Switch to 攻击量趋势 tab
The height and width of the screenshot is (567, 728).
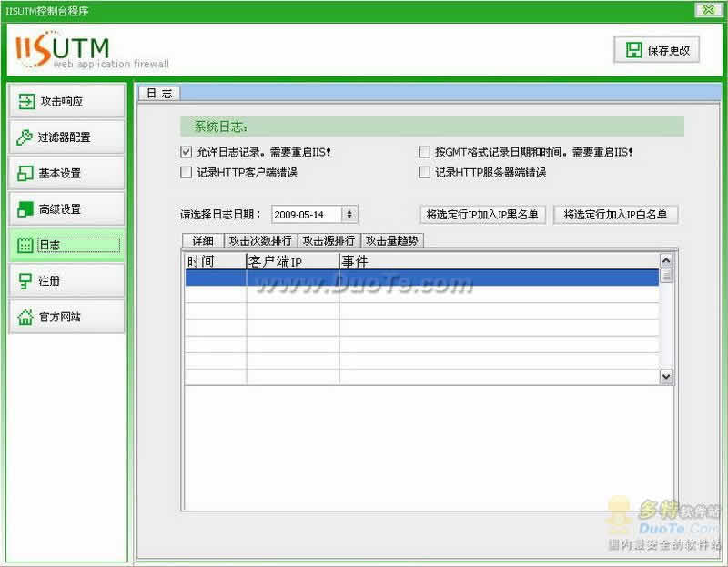pyautogui.click(x=392, y=240)
